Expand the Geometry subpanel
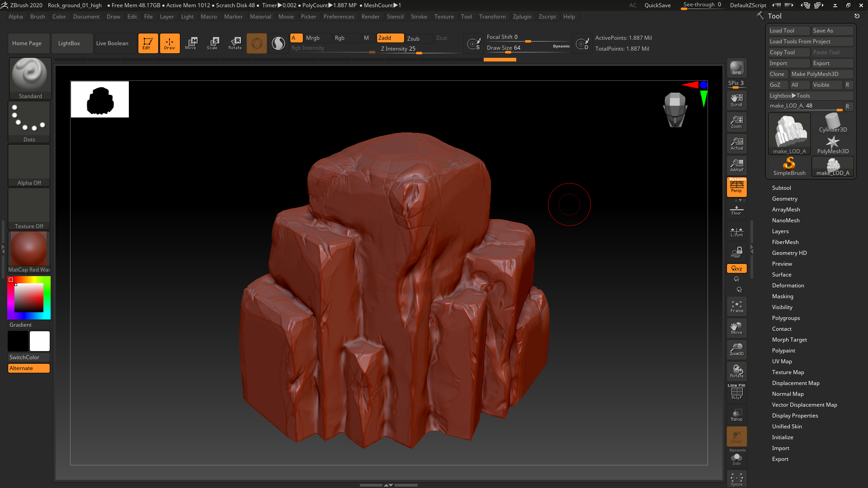868x488 pixels. click(x=784, y=198)
